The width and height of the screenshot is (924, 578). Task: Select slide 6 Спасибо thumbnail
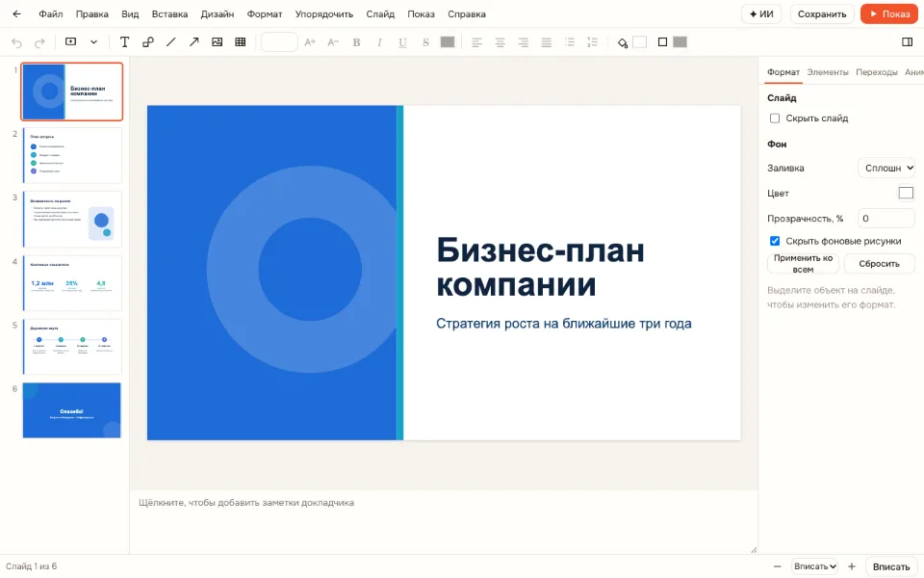72,410
